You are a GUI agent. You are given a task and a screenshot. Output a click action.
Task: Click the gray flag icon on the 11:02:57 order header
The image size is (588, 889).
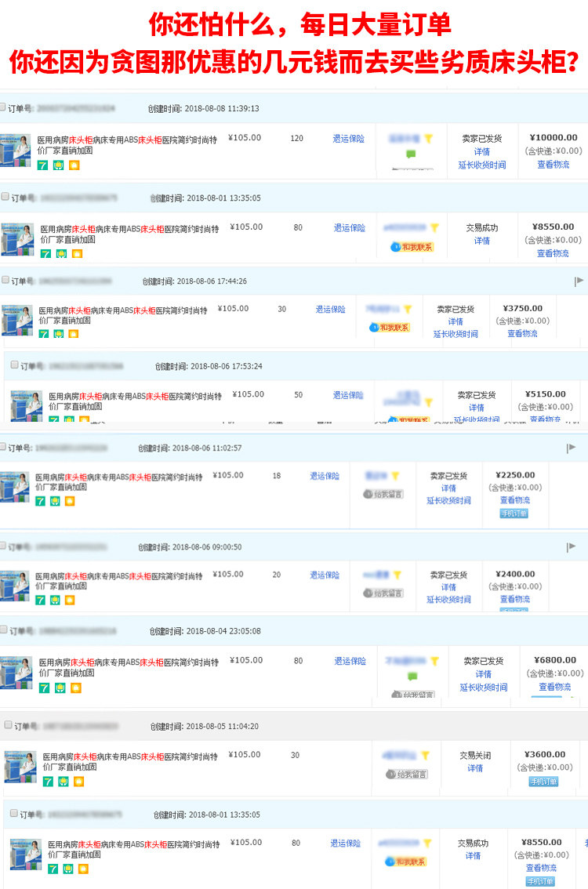[571, 448]
